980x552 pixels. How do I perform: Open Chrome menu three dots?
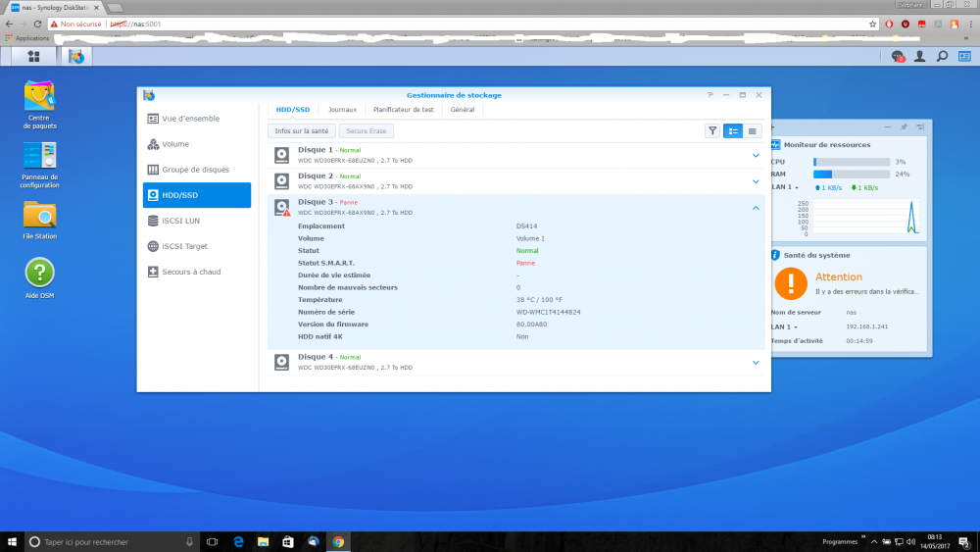tap(970, 24)
